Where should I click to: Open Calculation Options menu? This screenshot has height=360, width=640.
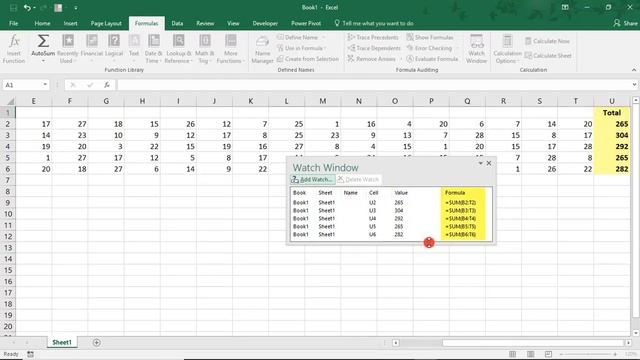(x=507, y=49)
